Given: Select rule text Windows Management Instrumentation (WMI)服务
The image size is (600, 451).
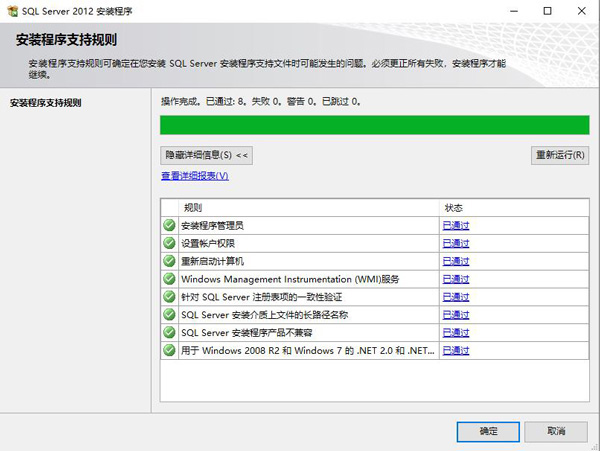Looking at the screenshot, I should [x=290, y=279].
